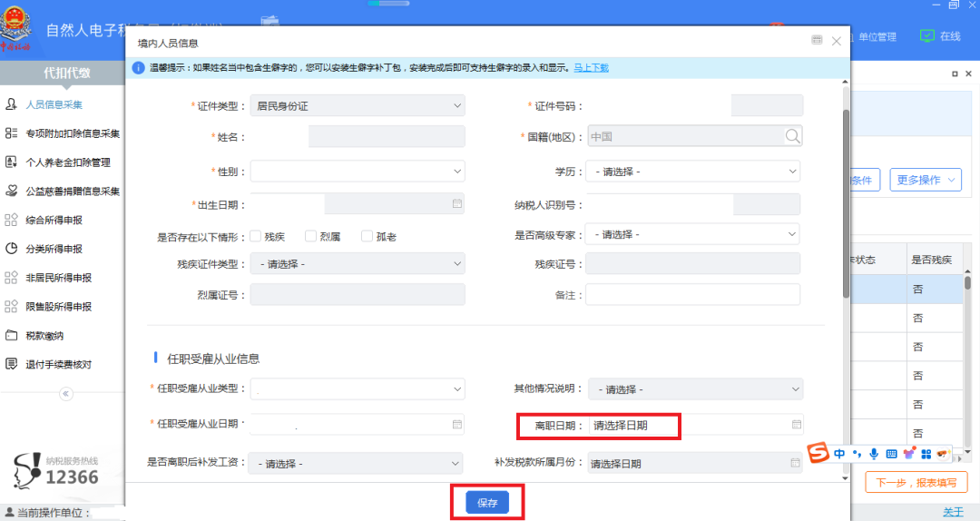Open calendar picker for 出生日期
Screen dimensions: 980x521
[457, 204]
